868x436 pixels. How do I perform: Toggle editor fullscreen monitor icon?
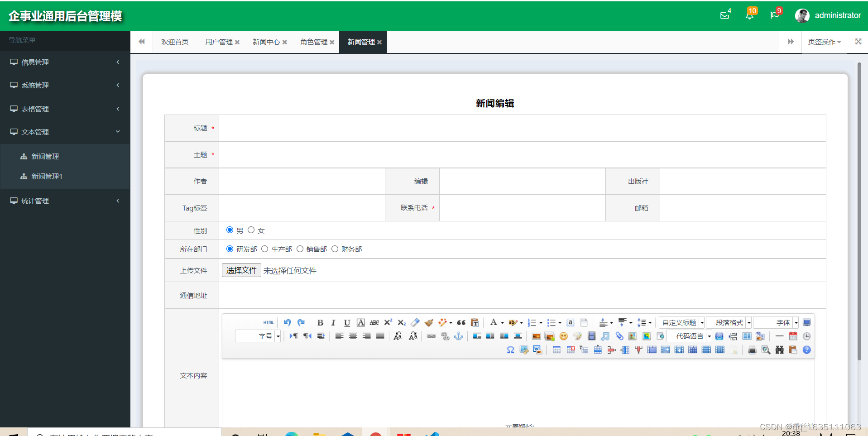pyautogui.click(x=806, y=322)
